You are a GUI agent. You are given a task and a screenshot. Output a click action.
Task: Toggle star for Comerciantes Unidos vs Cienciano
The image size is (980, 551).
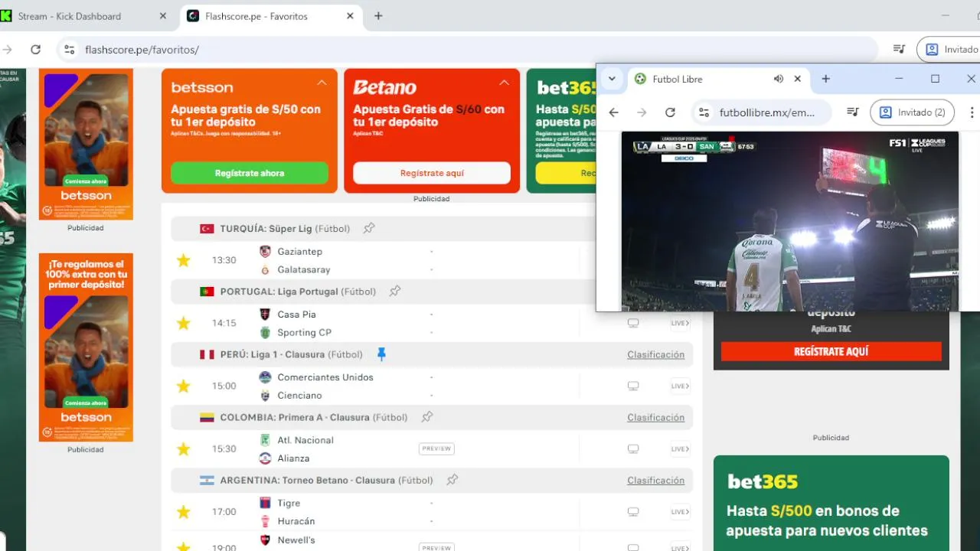(x=183, y=386)
